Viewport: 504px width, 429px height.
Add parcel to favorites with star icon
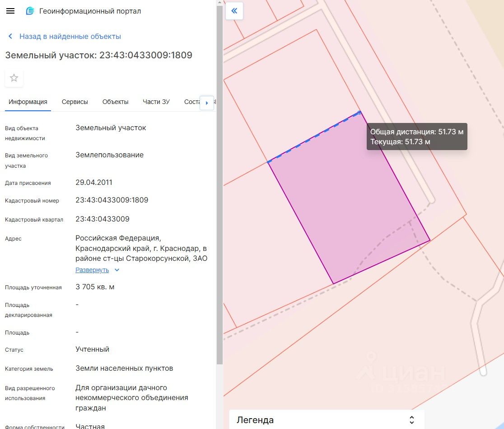14,78
